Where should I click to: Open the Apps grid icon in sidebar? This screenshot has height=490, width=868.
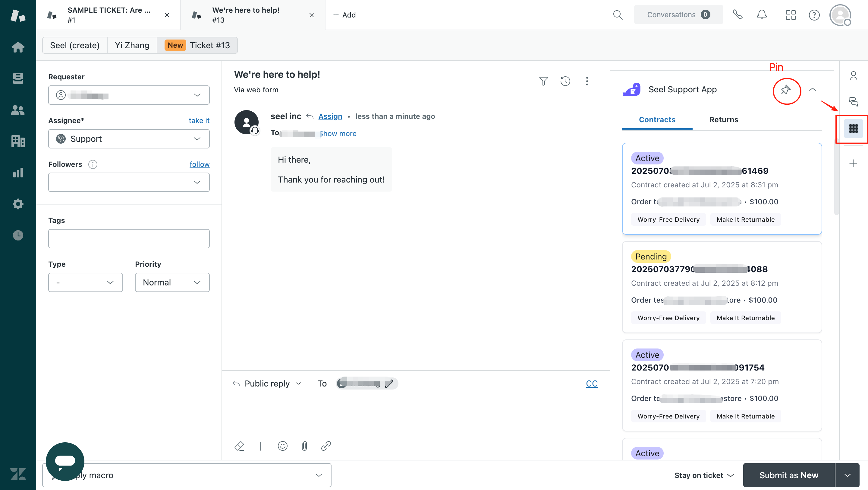pos(853,129)
